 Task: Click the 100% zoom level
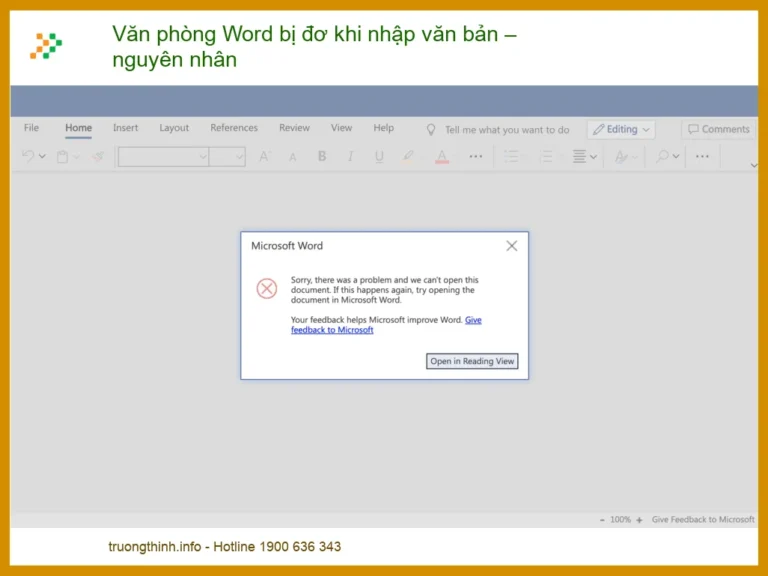point(621,520)
